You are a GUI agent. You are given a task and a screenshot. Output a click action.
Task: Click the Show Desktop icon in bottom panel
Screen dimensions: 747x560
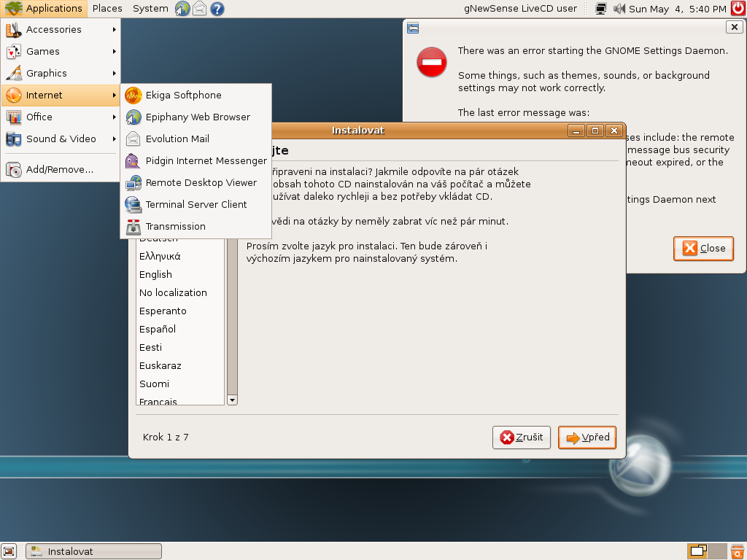coord(9,551)
